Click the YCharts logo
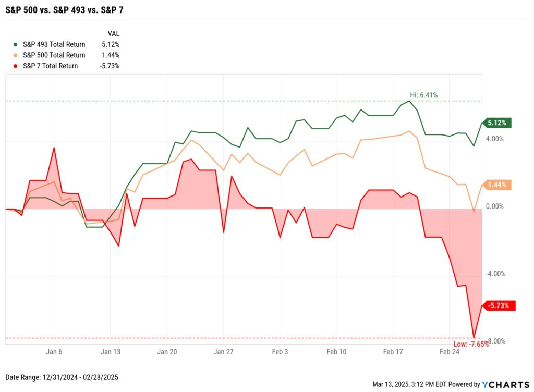The height and width of the screenshot is (392, 534). click(505, 385)
